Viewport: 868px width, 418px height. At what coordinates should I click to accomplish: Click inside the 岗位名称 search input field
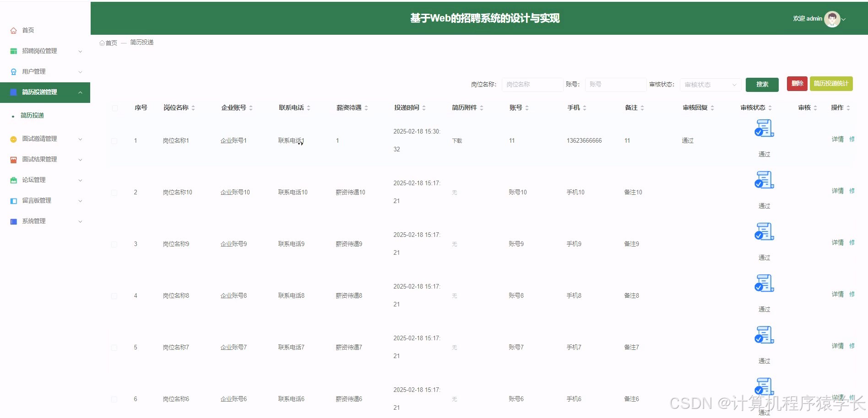[x=532, y=84]
